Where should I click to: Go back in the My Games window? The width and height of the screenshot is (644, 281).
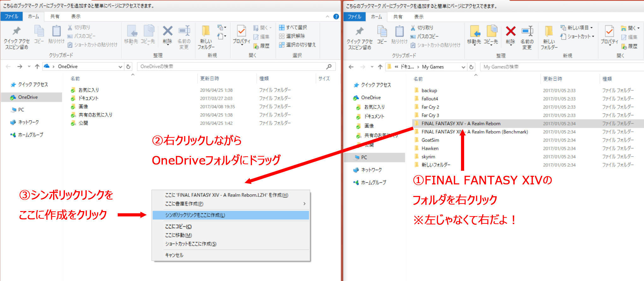(x=351, y=67)
